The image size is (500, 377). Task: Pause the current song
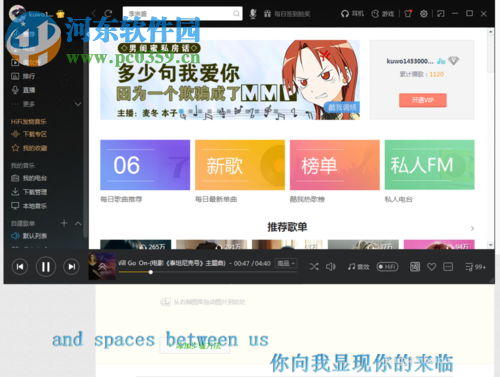(x=46, y=267)
